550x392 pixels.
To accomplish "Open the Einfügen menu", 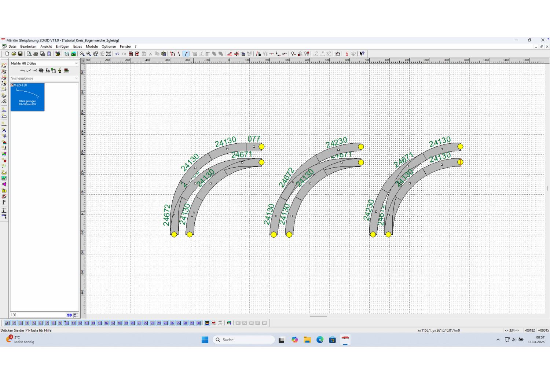I will click(62, 47).
